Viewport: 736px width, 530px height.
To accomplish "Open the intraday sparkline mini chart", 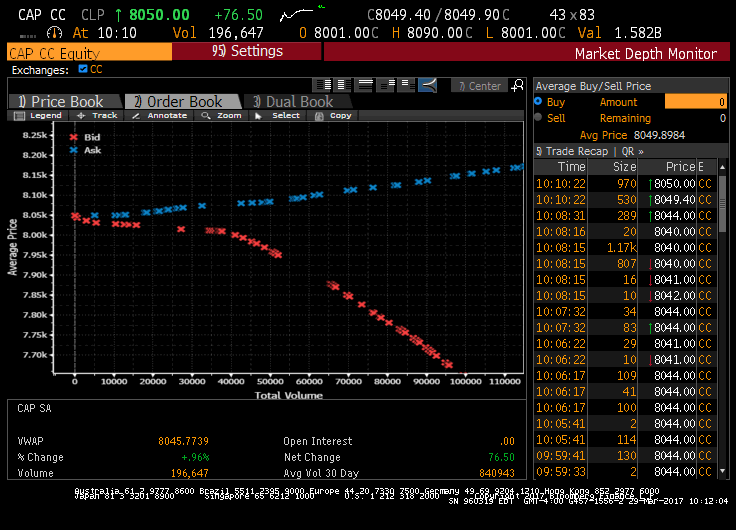I will tap(296, 15).
